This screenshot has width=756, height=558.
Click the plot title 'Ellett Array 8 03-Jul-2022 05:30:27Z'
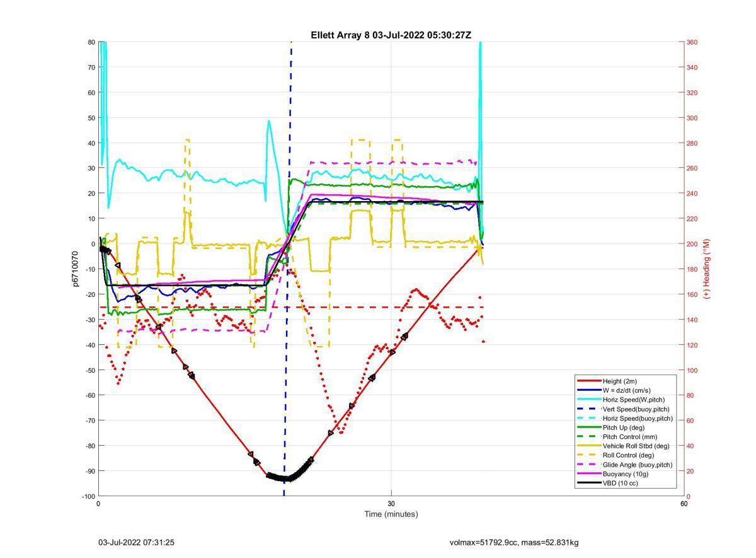click(391, 35)
